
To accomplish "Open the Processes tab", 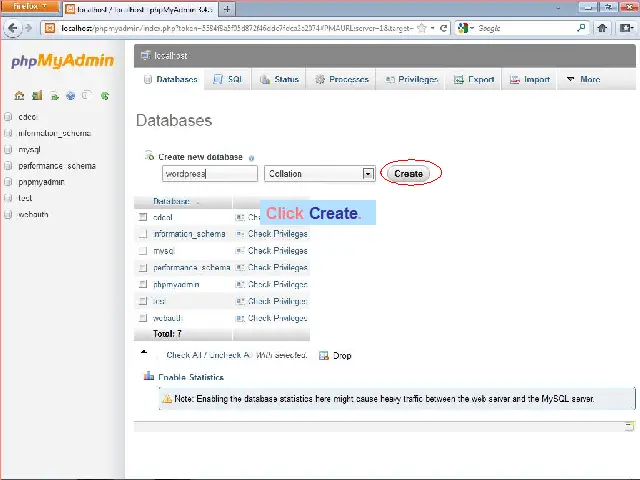I will [x=342, y=79].
